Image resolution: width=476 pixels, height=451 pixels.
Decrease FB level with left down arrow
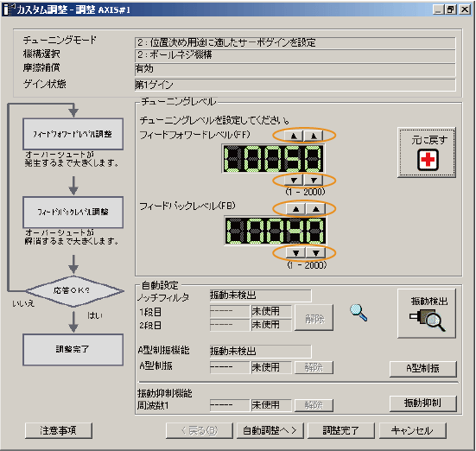295,252
